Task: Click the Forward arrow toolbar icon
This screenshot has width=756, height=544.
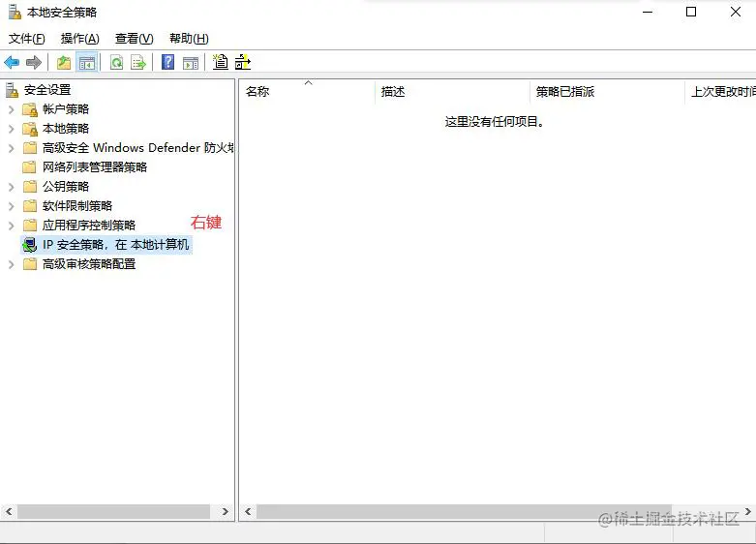Action: pyautogui.click(x=34, y=62)
